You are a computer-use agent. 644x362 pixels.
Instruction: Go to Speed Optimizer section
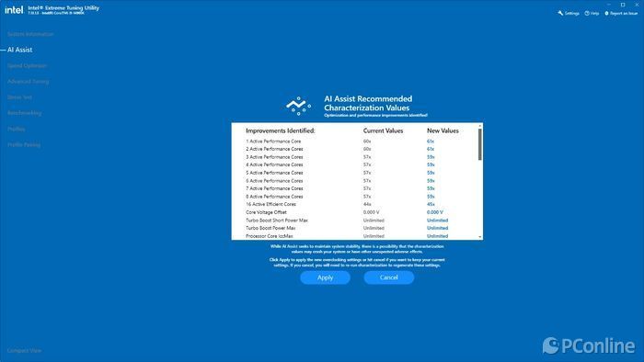pyautogui.click(x=27, y=65)
